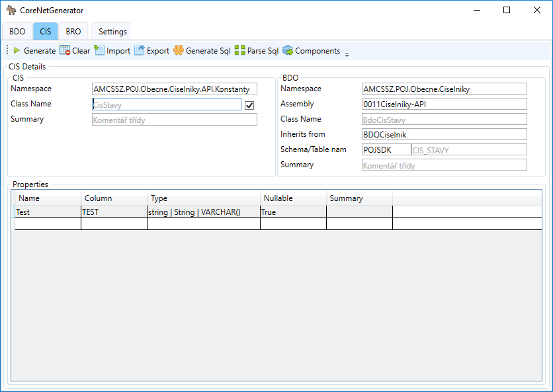
Task: Click the Clear table icon
Action: pyautogui.click(x=65, y=50)
